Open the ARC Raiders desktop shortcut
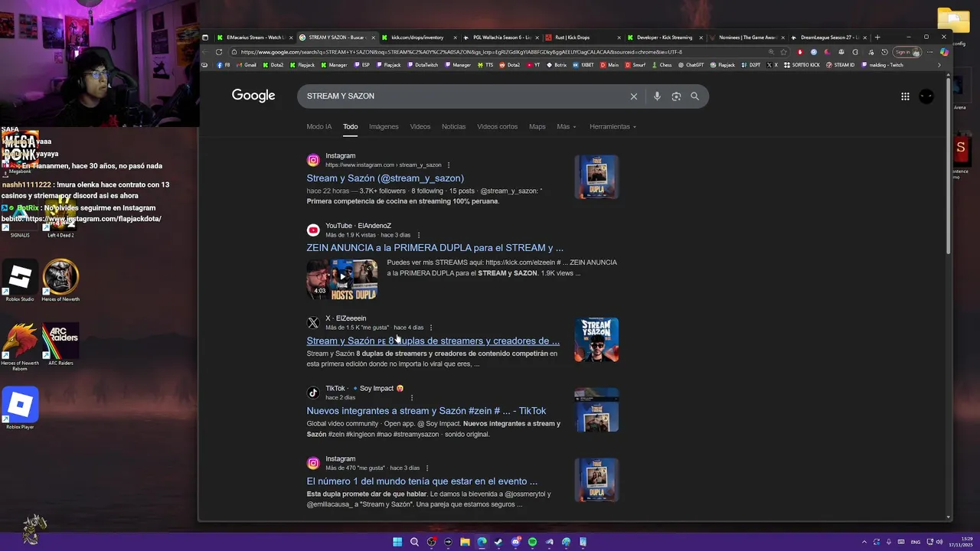This screenshot has width=980, height=551. pyautogui.click(x=60, y=344)
